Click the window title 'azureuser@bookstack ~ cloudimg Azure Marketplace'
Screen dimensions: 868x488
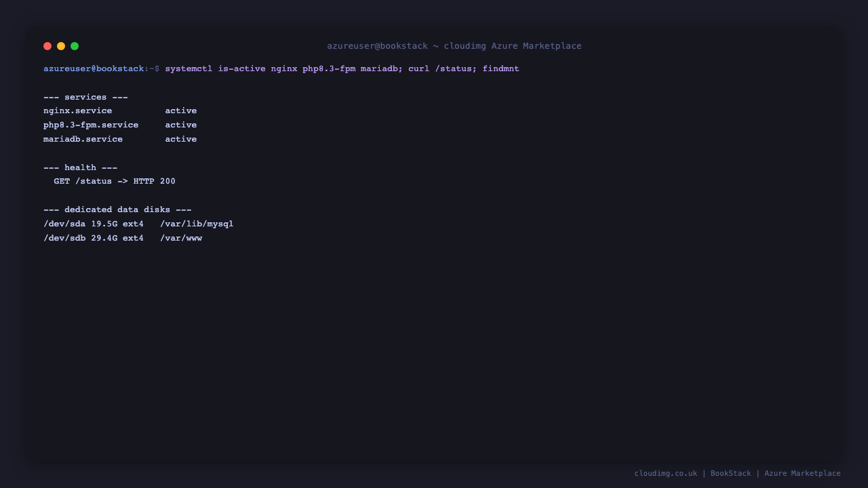pos(454,46)
